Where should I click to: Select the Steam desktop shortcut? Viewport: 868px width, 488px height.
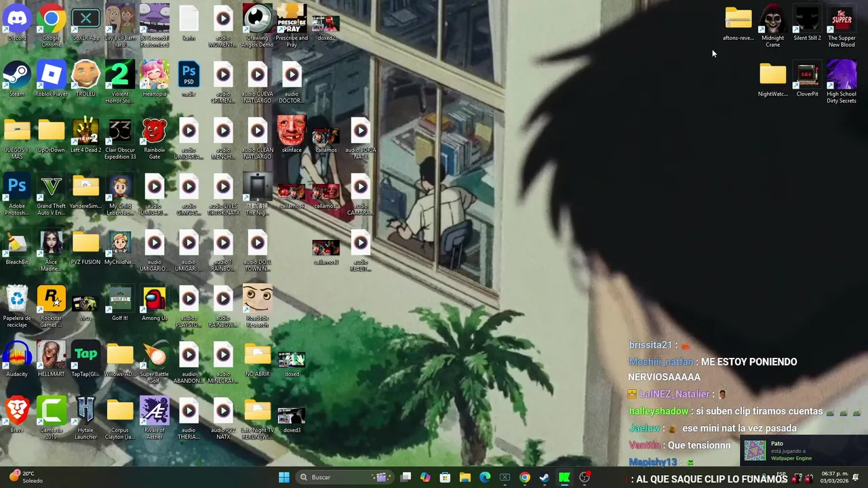pos(17,79)
